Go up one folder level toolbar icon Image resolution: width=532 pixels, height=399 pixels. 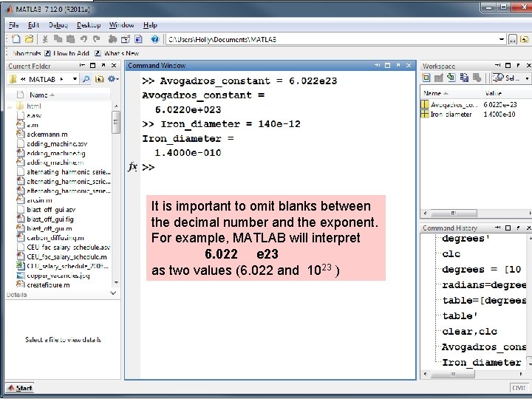524,40
